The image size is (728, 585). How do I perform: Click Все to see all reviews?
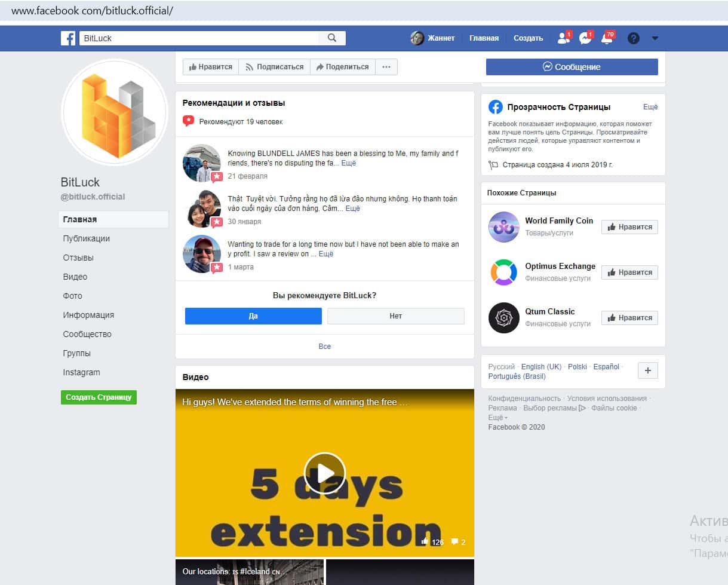[x=325, y=347]
